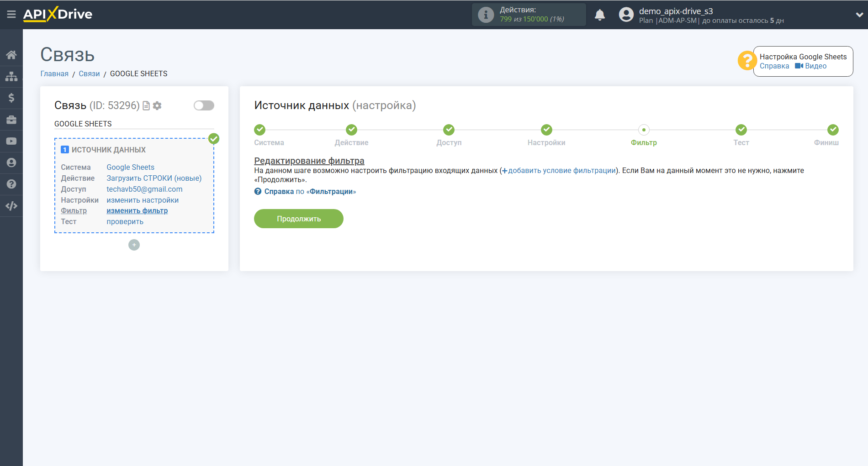Click the plus below the data source block

point(134,245)
